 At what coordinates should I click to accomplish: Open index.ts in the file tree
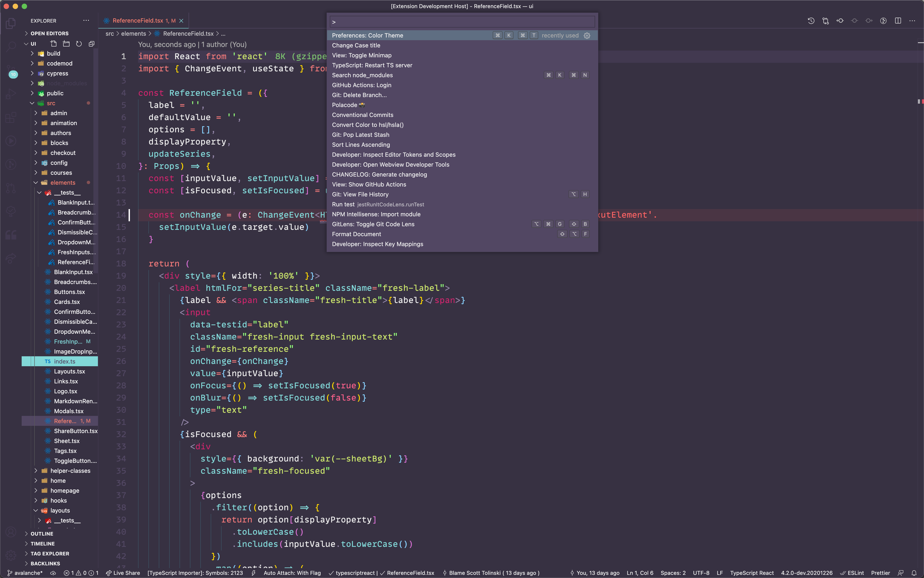(x=60, y=361)
